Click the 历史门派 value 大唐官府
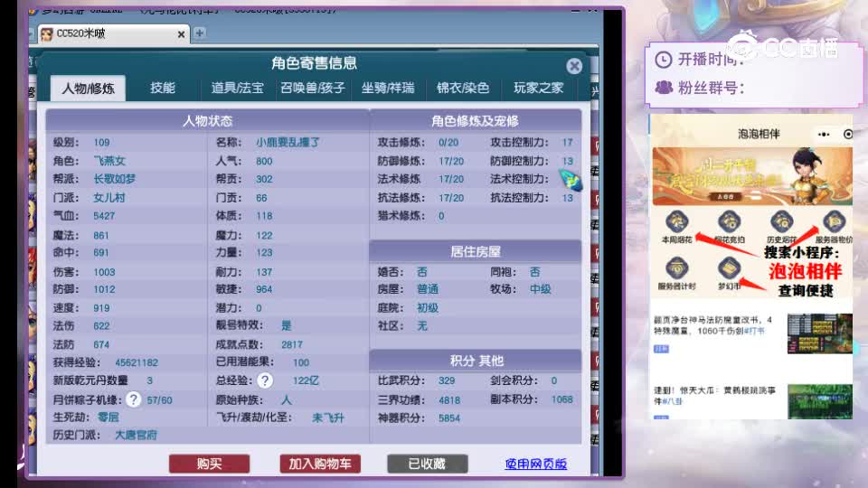 [137, 435]
